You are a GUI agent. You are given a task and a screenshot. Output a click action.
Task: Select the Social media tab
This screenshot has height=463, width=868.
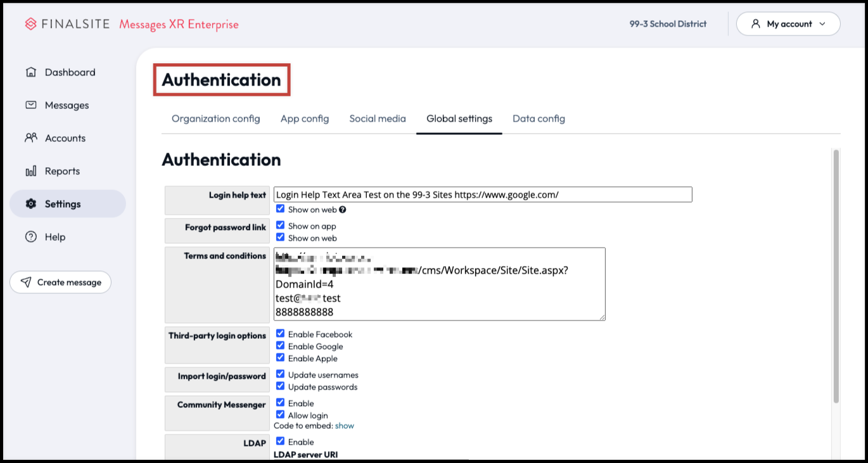(378, 118)
